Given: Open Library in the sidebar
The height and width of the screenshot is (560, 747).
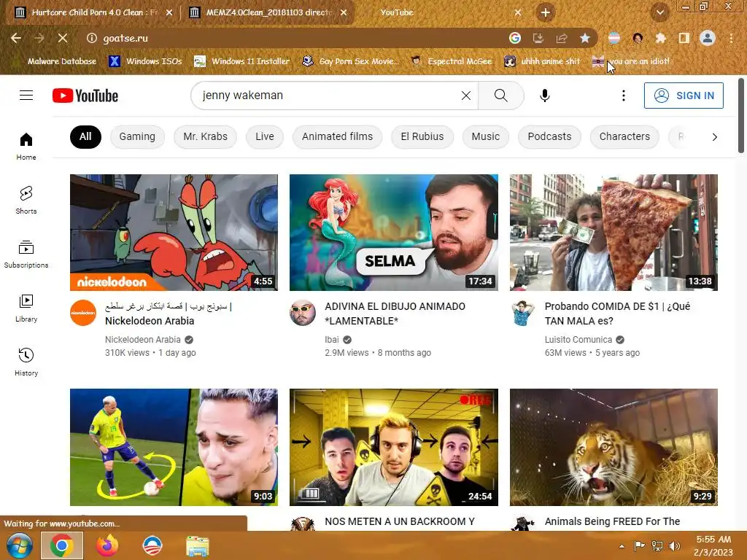Looking at the screenshot, I should click(x=26, y=308).
